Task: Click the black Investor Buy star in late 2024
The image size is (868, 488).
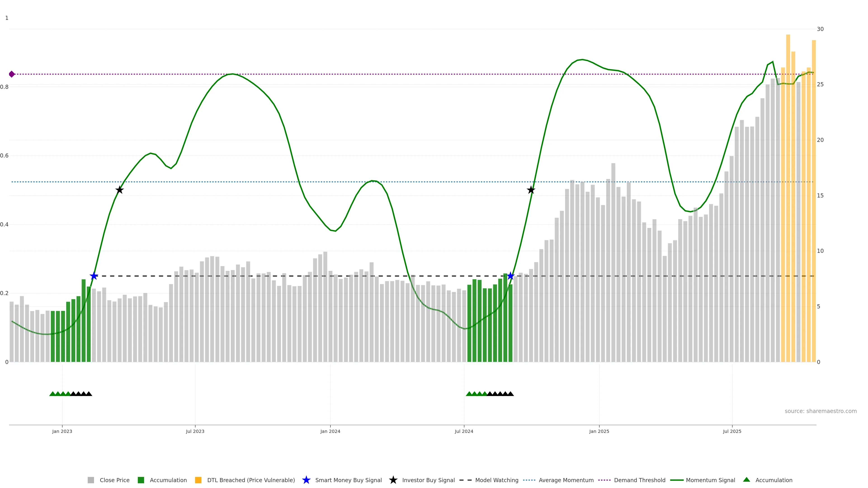Action: tap(531, 190)
